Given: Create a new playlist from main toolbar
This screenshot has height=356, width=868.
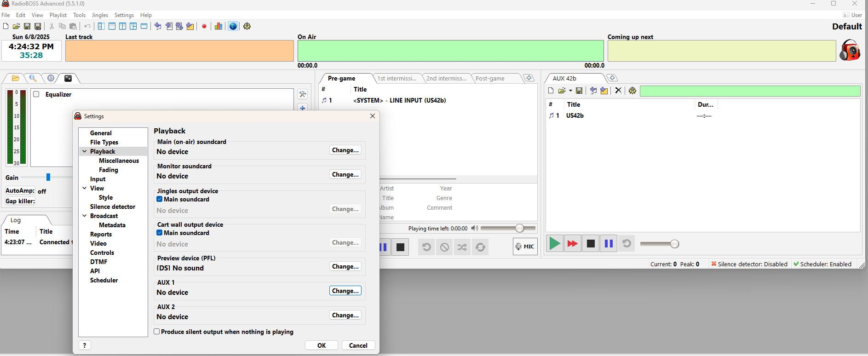Looking at the screenshot, I should 6,26.
